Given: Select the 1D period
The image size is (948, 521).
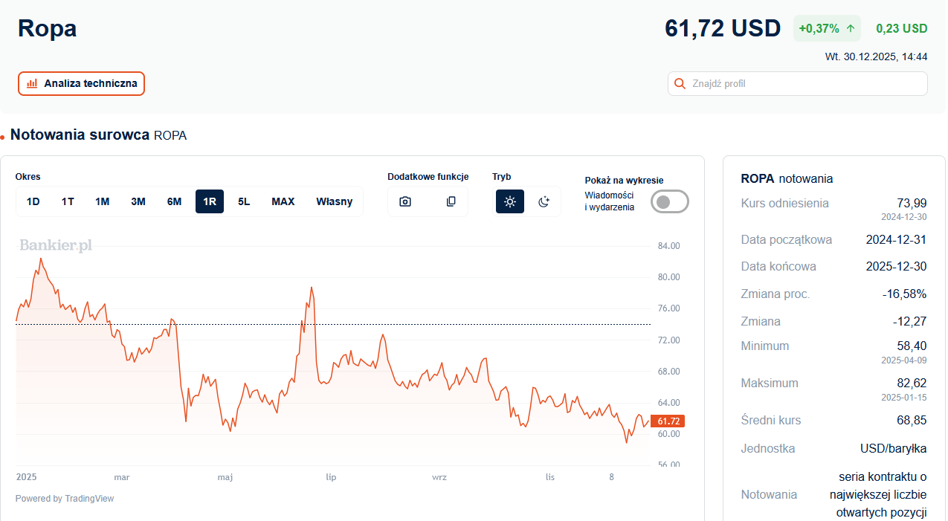Looking at the screenshot, I should point(33,202).
